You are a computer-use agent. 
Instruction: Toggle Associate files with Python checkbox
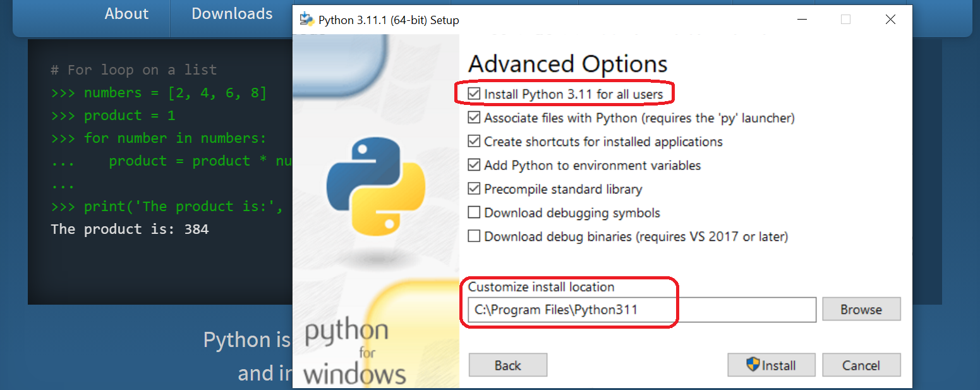tap(474, 118)
